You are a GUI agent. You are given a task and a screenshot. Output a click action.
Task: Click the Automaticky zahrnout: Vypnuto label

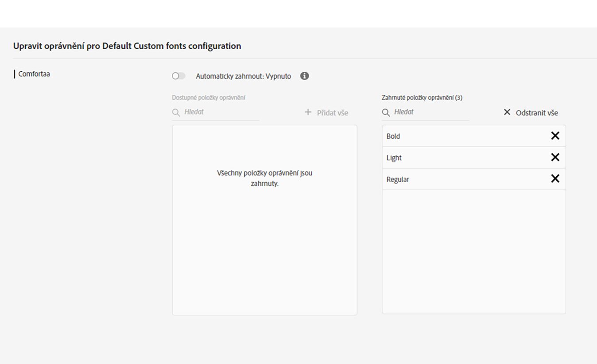pos(244,76)
